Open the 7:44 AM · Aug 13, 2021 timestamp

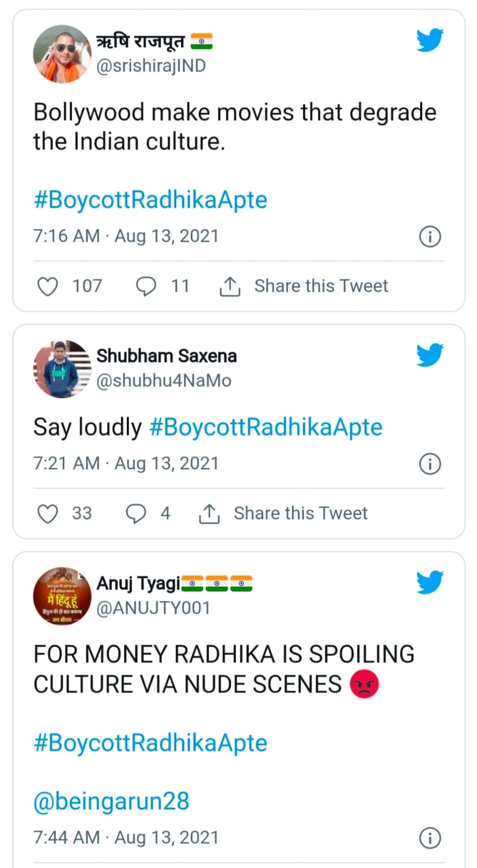126,838
